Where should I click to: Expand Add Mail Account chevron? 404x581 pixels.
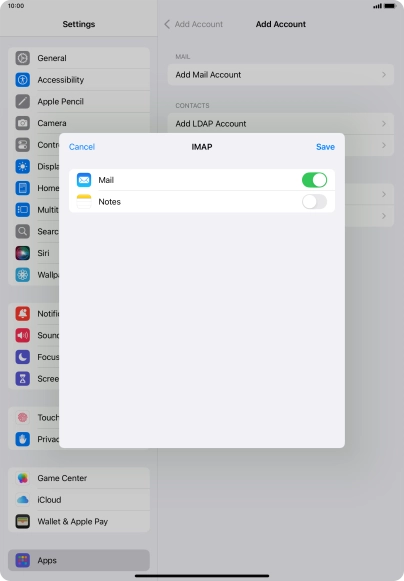pos(384,75)
